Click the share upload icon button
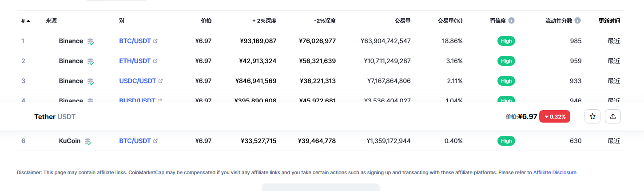Image resolution: width=644 pixels, height=191 pixels. point(613,116)
